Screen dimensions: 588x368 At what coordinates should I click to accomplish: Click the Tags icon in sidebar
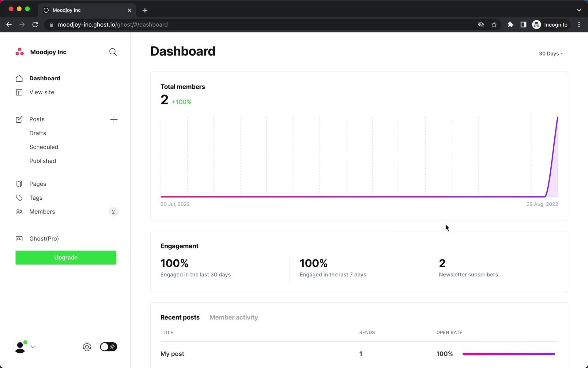point(19,198)
